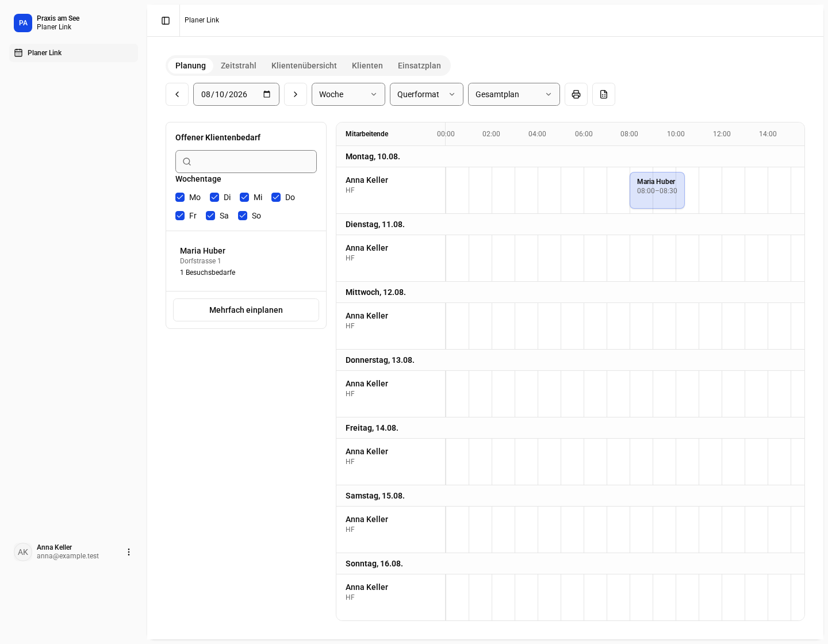Select the Maria Huber open demand card
The image size is (828, 644).
pos(246,261)
